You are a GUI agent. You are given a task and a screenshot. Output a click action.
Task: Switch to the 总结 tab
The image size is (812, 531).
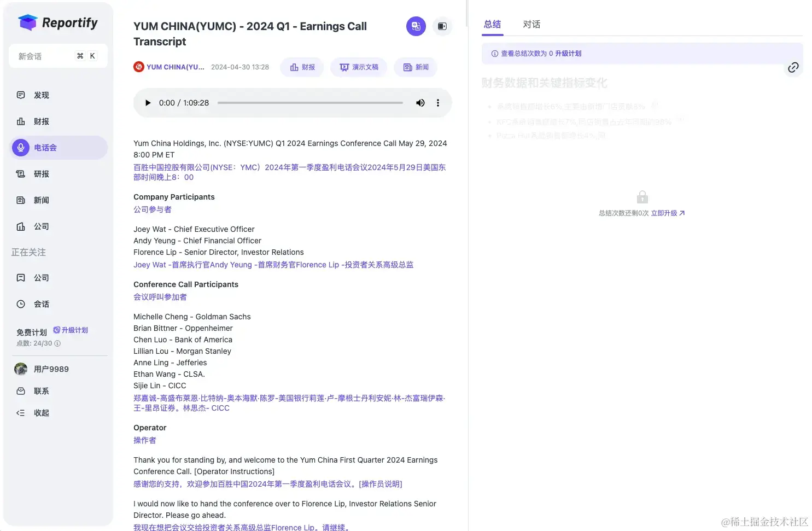click(492, 24)
